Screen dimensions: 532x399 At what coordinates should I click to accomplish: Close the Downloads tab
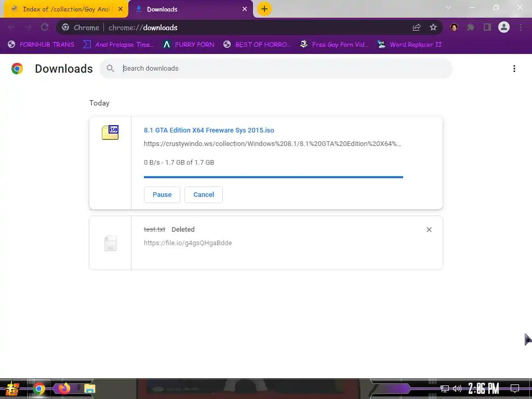(x=245, y=9)
